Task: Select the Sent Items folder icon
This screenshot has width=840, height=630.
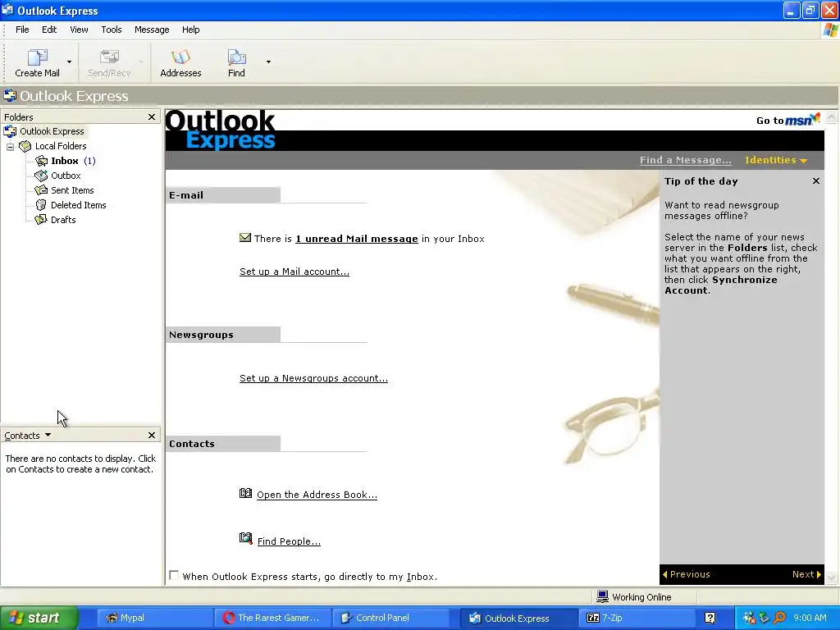Action: [41, 190]
